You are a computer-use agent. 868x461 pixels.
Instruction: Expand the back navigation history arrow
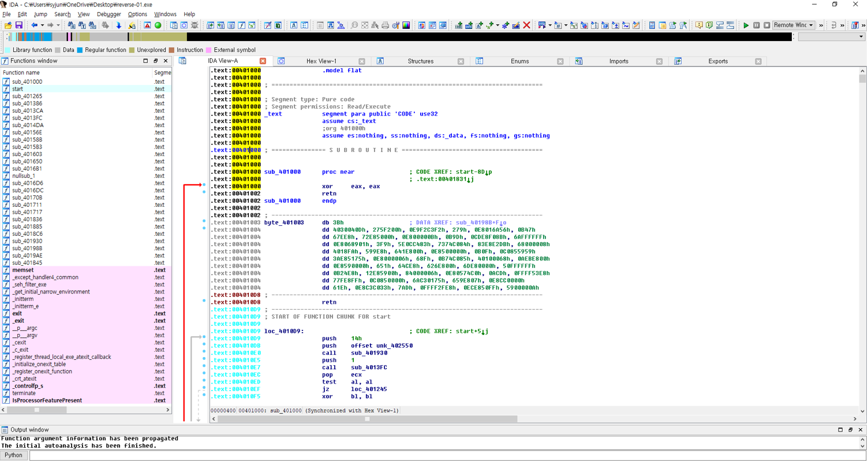click(x=42, y=25)
